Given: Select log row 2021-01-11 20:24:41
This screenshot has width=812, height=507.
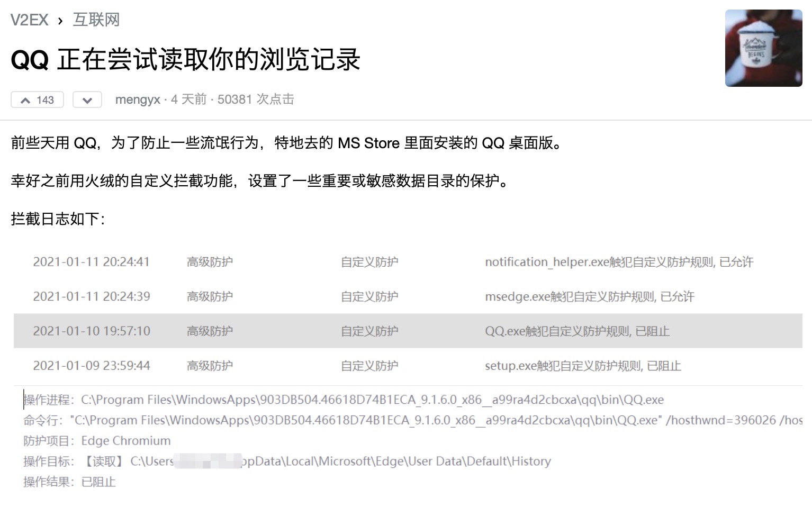Looking at the screenshot, I should click(408, 262).
